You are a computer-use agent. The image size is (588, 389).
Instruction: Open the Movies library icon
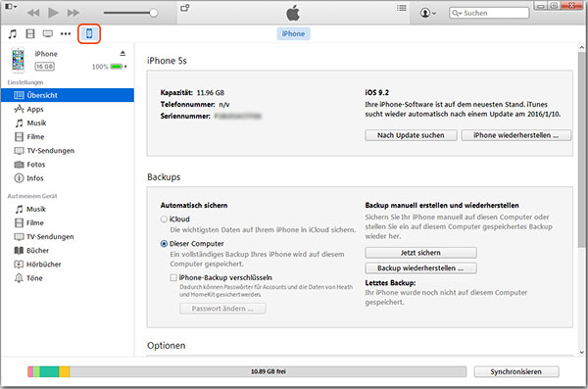coord(30,33)
